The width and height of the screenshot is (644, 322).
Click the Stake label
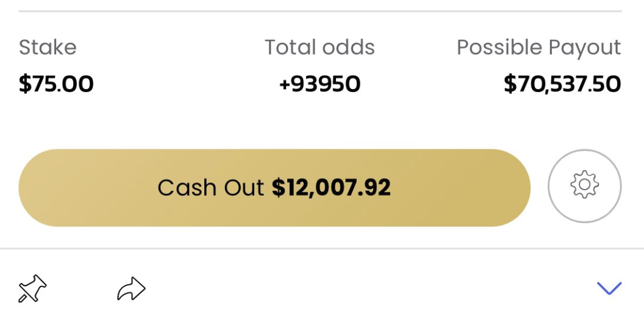pos(48,47)
